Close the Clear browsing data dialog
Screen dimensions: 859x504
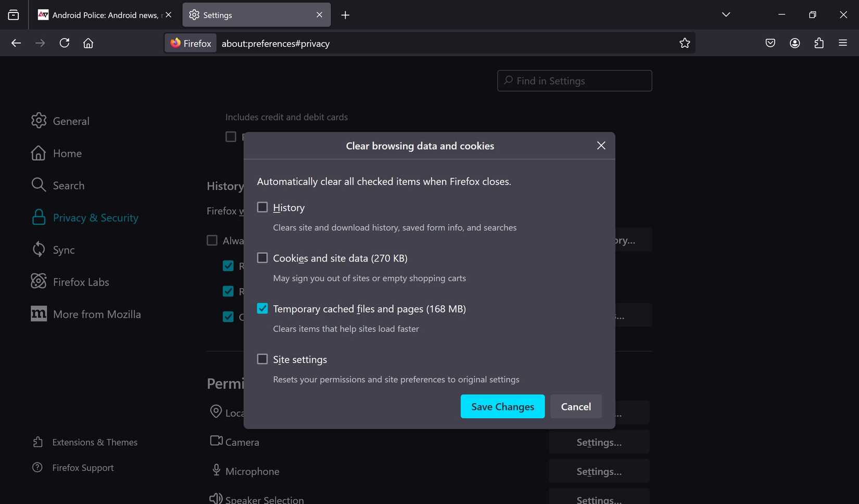(601, 146)
